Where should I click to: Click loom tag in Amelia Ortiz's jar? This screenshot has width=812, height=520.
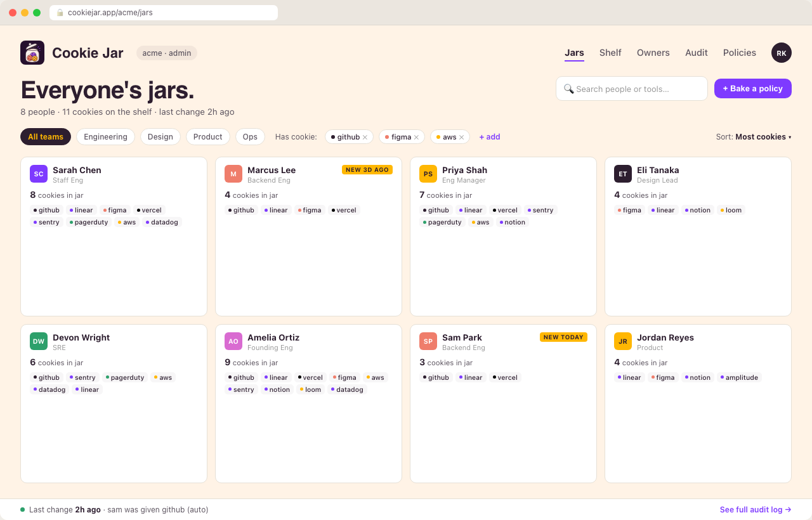[311, 389]
